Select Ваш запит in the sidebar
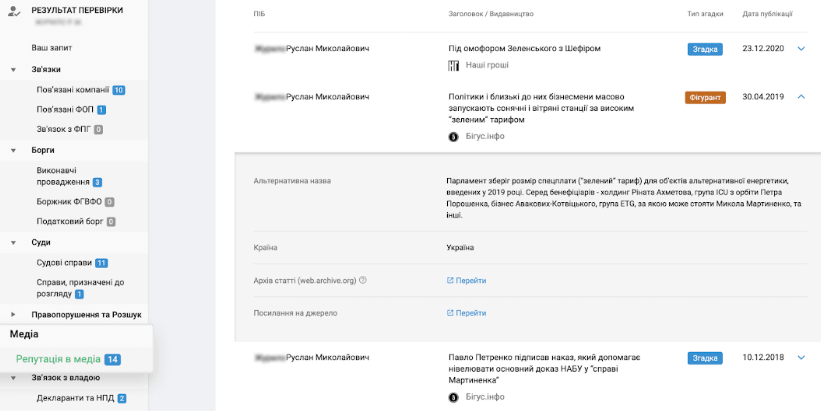 [52, 48]
